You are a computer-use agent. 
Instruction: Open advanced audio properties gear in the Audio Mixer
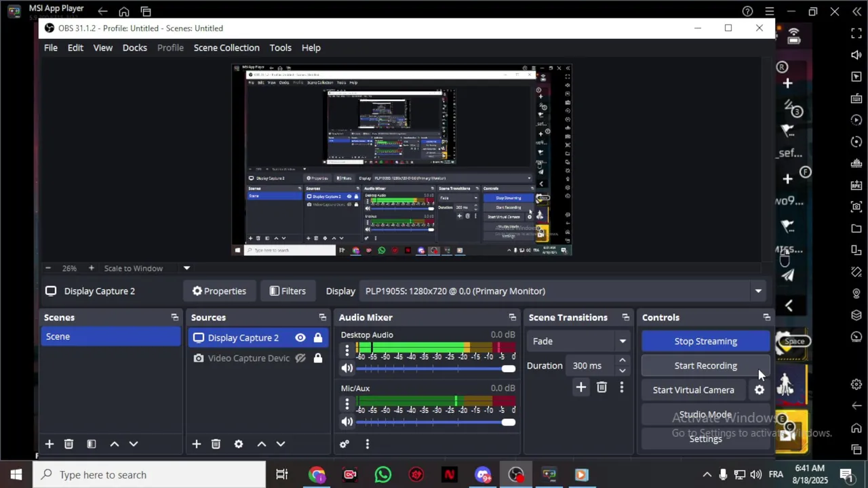click(x=344, y=444)
